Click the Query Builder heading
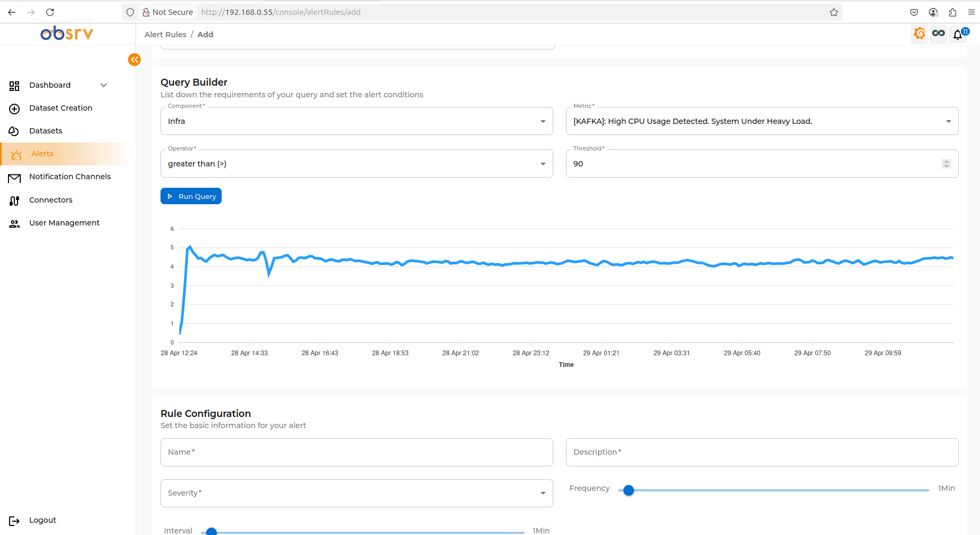980x535 pixels. coord(194,82)
